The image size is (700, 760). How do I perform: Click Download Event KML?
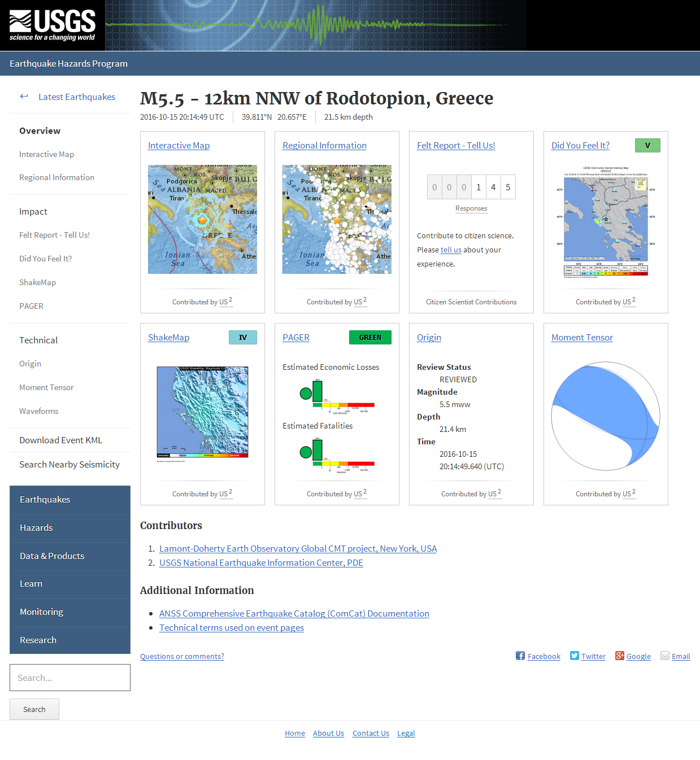pos(60,440)
